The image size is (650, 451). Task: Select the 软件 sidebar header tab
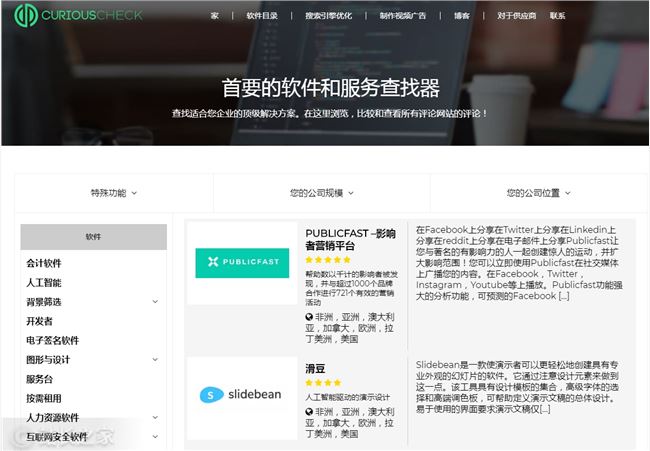coord(94,237)
